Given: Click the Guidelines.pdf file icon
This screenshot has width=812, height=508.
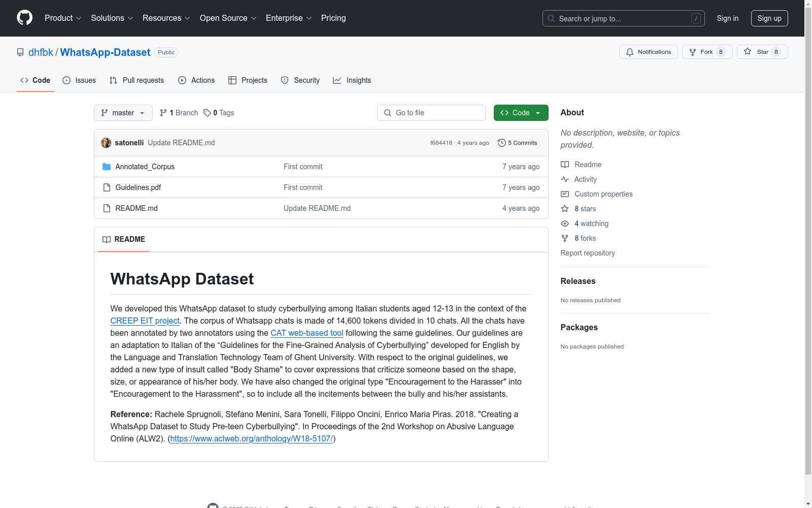Looking at the screenshot, I should click(x=107, y=187).
